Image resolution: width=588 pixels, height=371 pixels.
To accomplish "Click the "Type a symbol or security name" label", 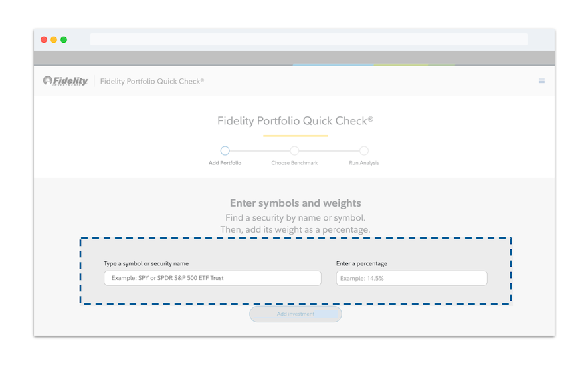I will coord(146,264).
